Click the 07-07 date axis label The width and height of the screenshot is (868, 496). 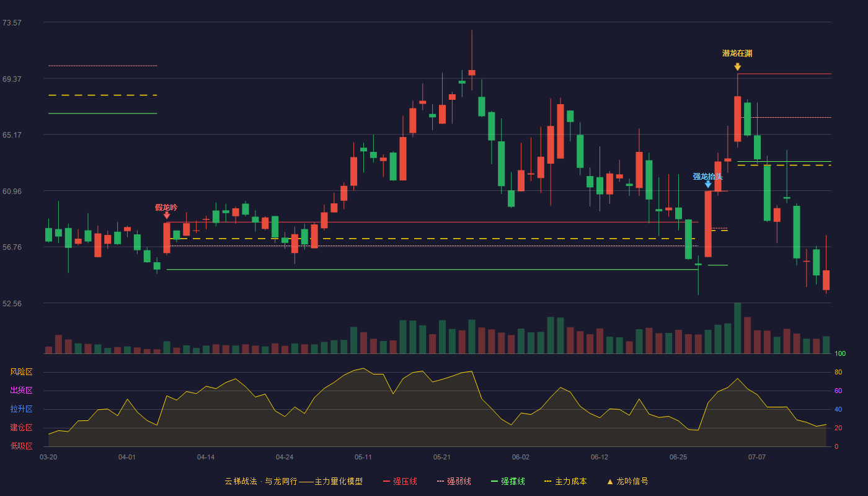(x=757, y=457)
